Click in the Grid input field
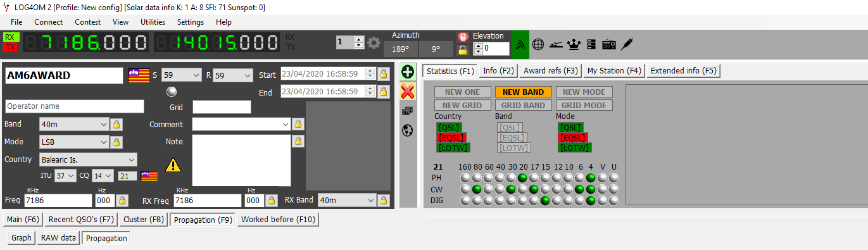The width and height of the screenshot is (868, 250). tap(222, 107)
